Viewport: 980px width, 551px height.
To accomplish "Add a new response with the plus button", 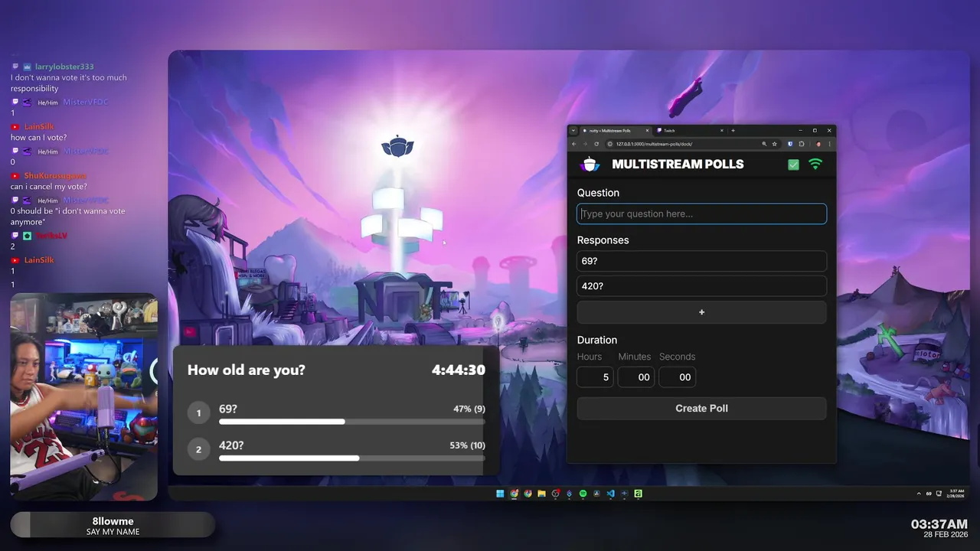I will point(701,312).
